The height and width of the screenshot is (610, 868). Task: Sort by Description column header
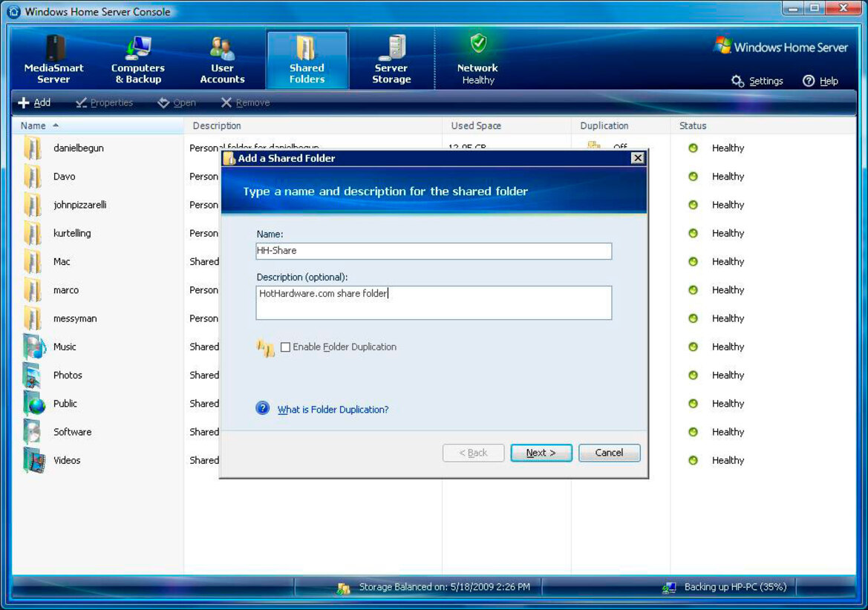point(313,125)
